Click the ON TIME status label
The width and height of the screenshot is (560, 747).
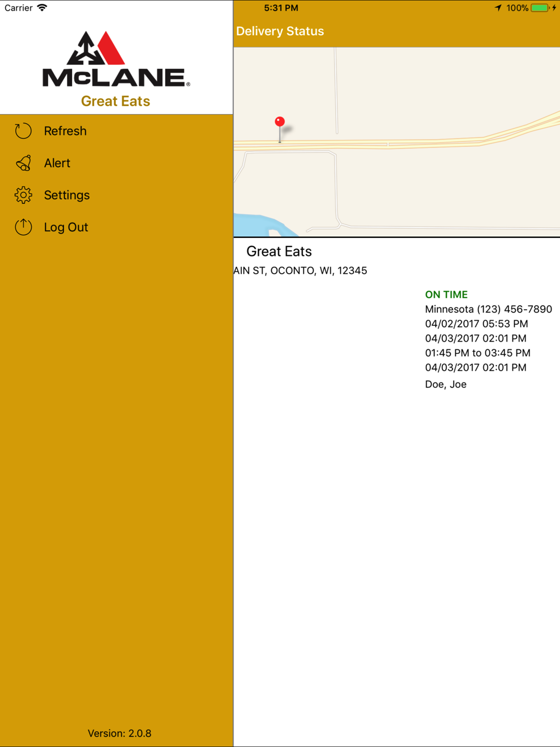(x=446, y=295)
